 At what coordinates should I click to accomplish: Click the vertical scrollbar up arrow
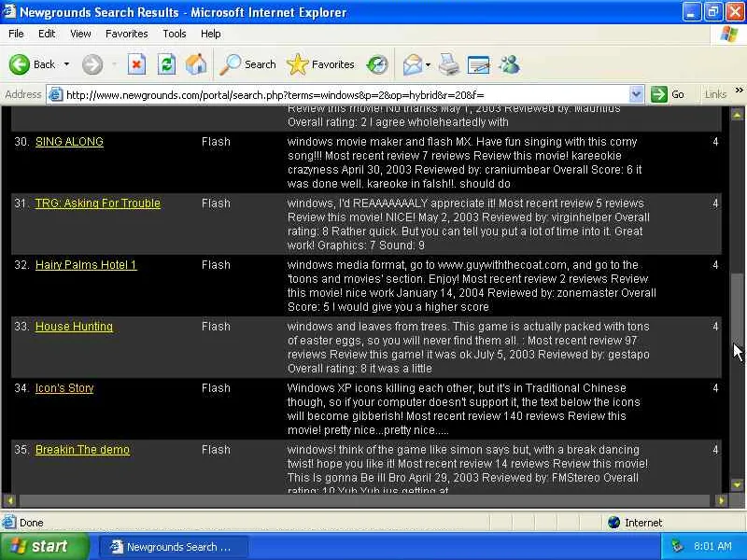tap(737, 115)
